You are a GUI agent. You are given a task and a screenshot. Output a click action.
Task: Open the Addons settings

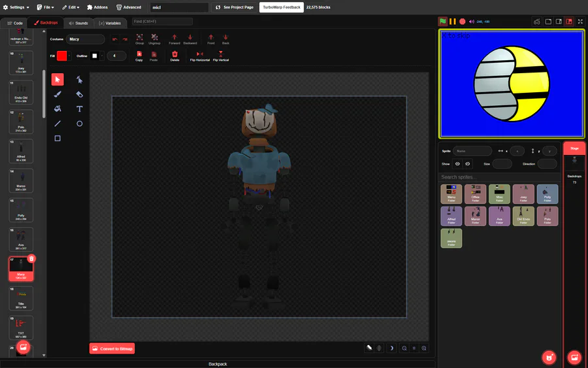97,7
